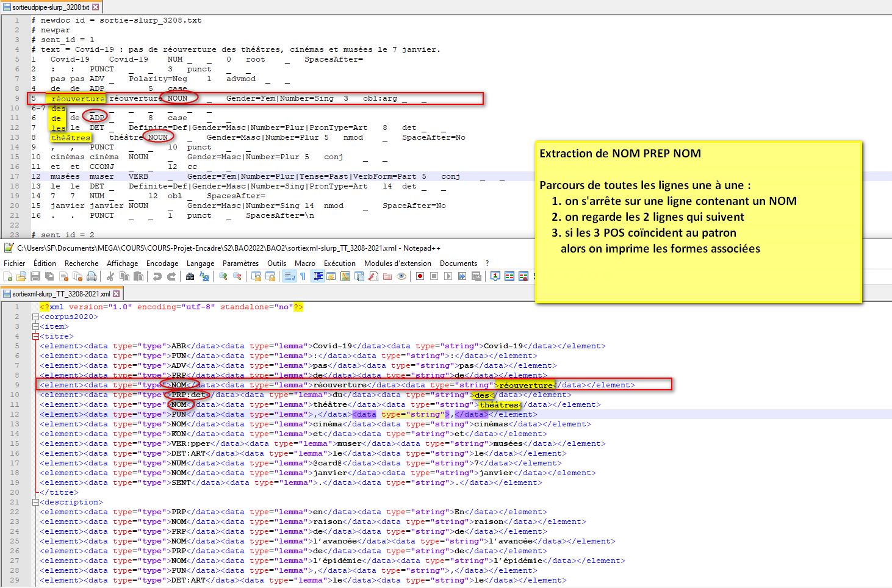This screenshot has width=892, height=588.
Task: Click 'VER:pper' type value in the XML
Action: 191,443
